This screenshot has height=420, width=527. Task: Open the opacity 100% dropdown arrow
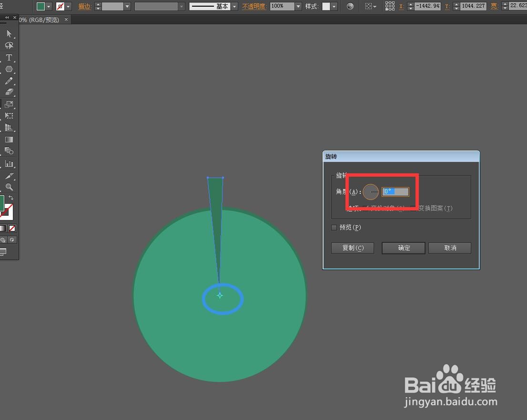[x=298, y=6]
